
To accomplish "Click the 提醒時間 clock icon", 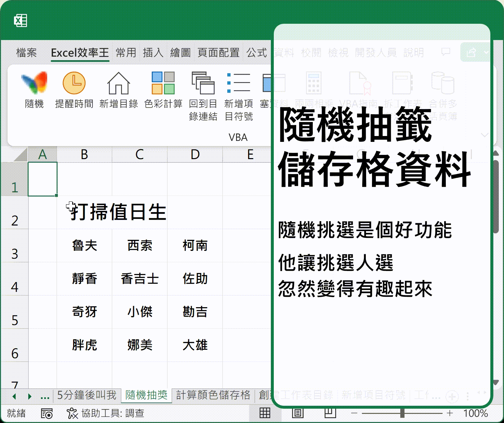I will point(74,83).
